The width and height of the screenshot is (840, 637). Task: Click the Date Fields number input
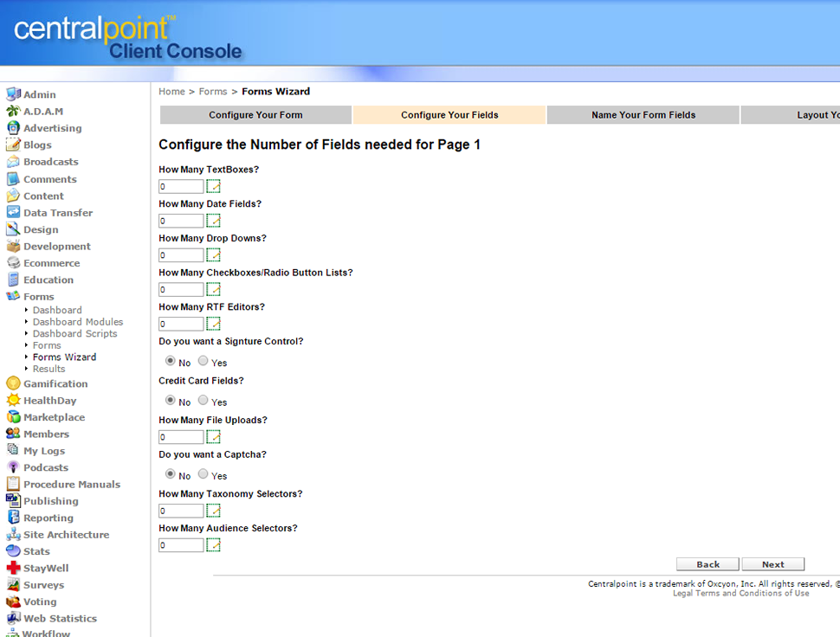coord(181,221)
